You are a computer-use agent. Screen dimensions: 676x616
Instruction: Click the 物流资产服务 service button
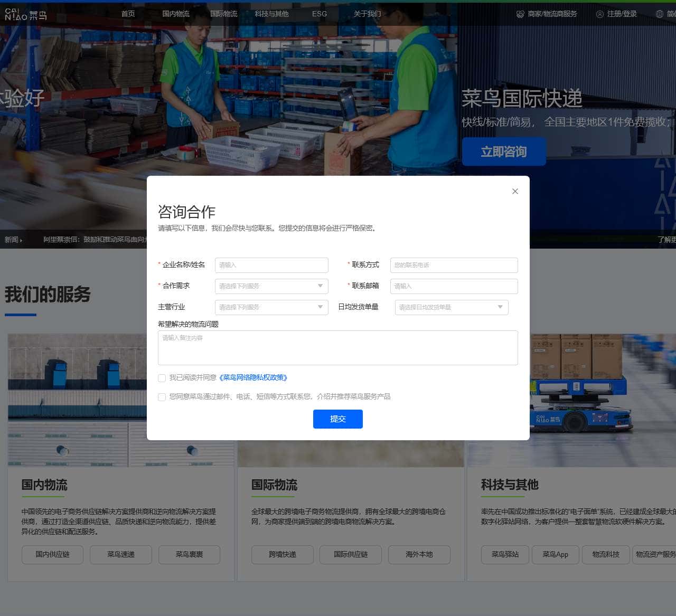[654, 555]
